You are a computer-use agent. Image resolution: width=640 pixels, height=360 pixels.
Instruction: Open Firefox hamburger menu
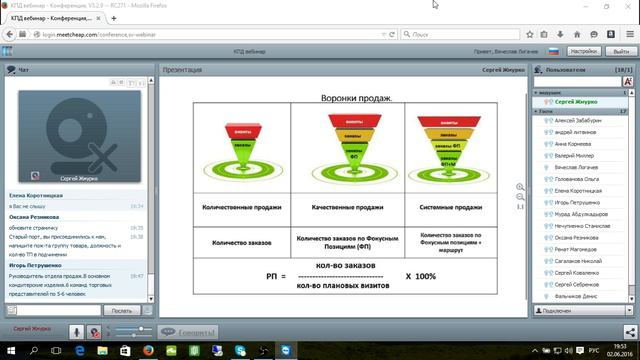point(630,34)
